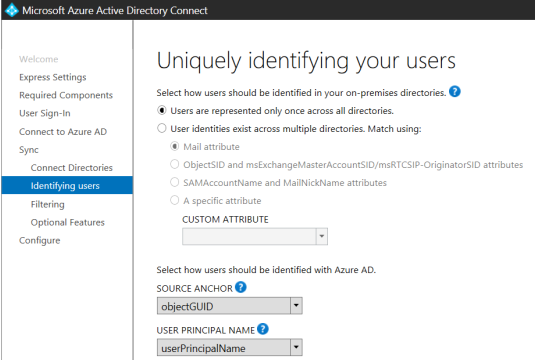The height and width of the screenshot is (361, 535).
Task: Select 'Users are represented only once' option
Action: 161,111
